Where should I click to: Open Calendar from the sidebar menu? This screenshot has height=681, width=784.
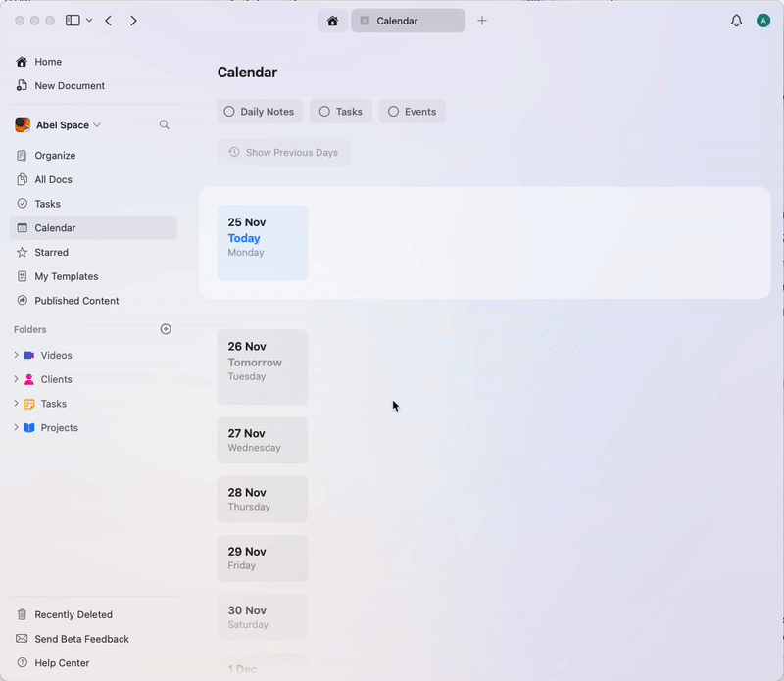point(57,227)
